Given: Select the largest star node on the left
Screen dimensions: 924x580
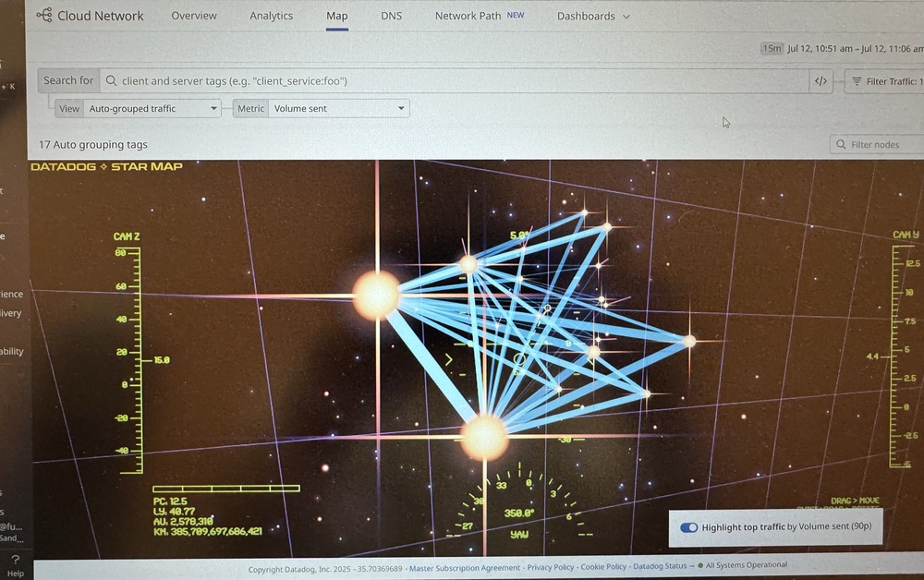Looking at the screenshot, I should [377, 295].
